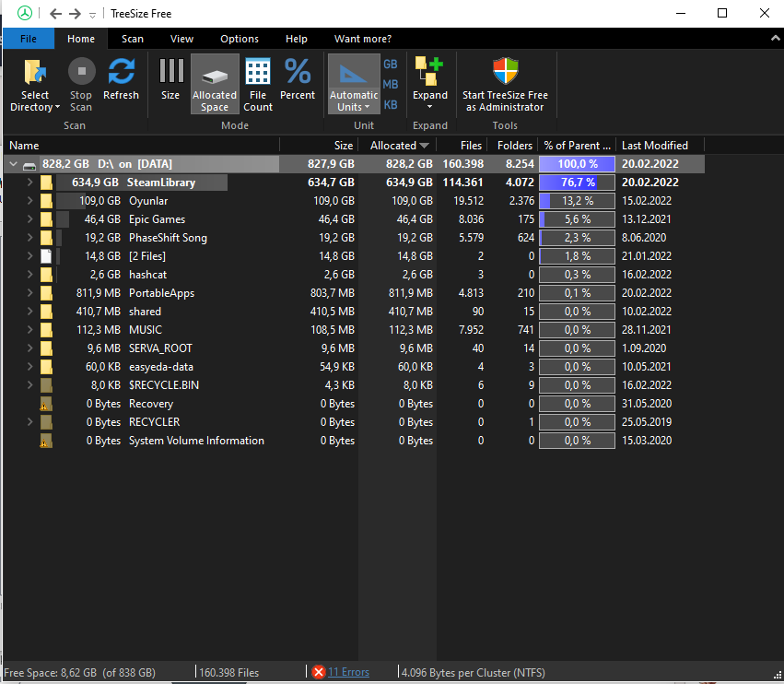Expand the [2 Files] entry
The image size is (784, 684).
click(x=29, y=256)
